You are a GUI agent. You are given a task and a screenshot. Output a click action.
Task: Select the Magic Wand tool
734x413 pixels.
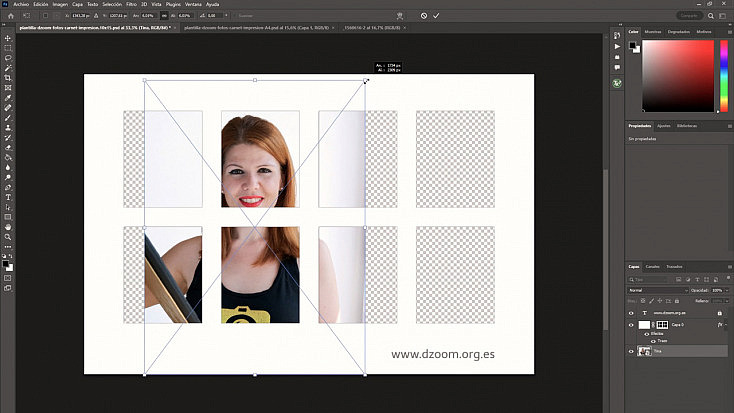click(8, 68)
